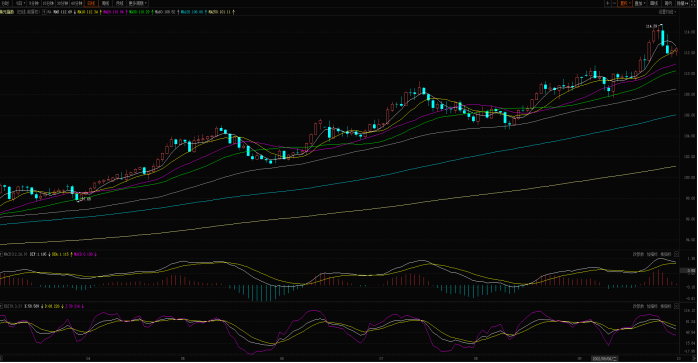Click the hide side panel button with arrows
The height and width of the screenshot is (363, 698).
coord(682,3)
